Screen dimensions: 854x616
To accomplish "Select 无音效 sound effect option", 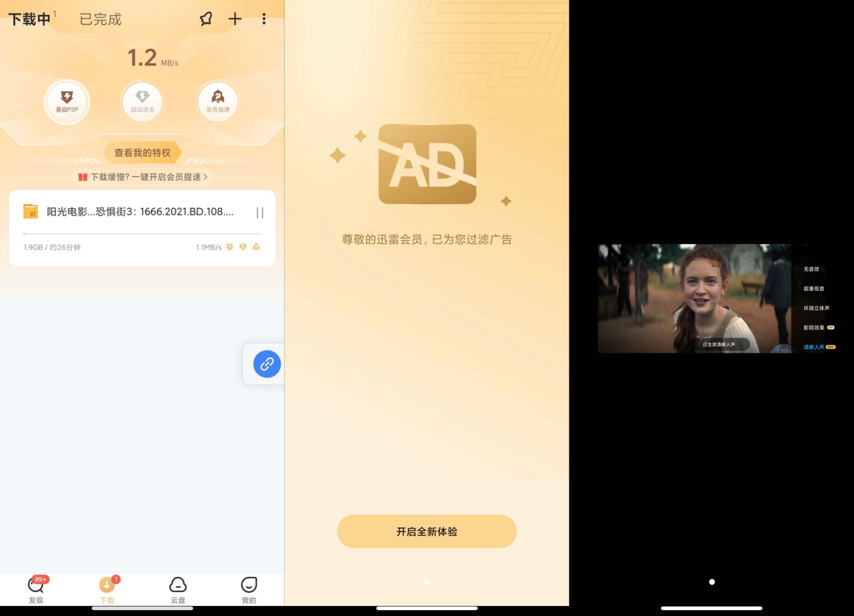I will pyautogui.click(x=811, y=269).
